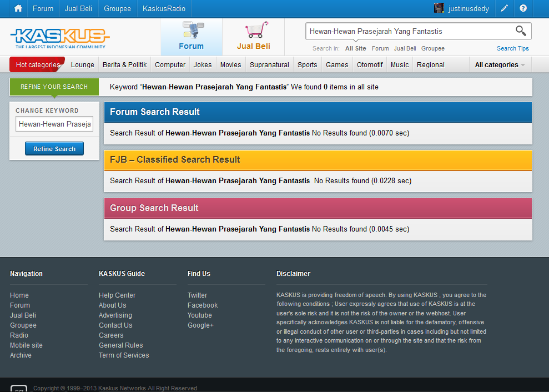Image resolution: width=549 pixels, height=392 pixels.
Task: Open Jual Beli in top navigation bar
Action: pos(78,8)
